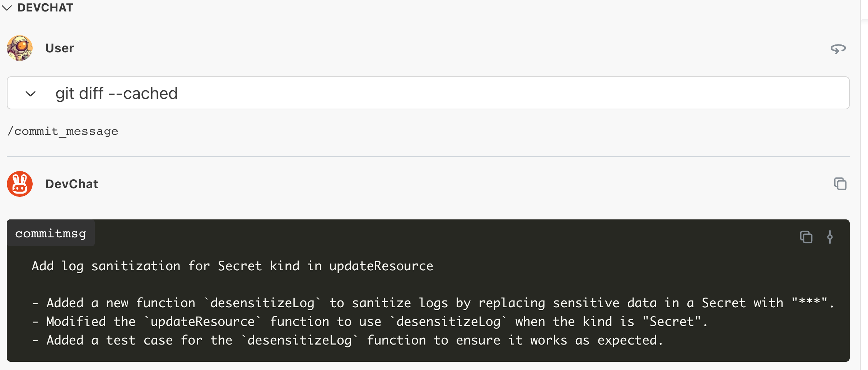Click the "DevChat" sender name
Screen dimensions: 868x370
(x=71, y=184)
